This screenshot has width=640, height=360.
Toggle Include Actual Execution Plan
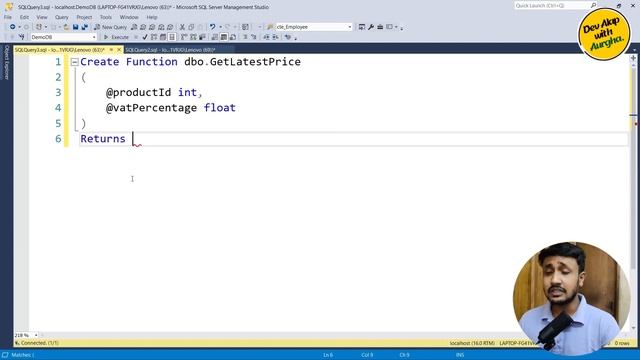tap(184, 37)
